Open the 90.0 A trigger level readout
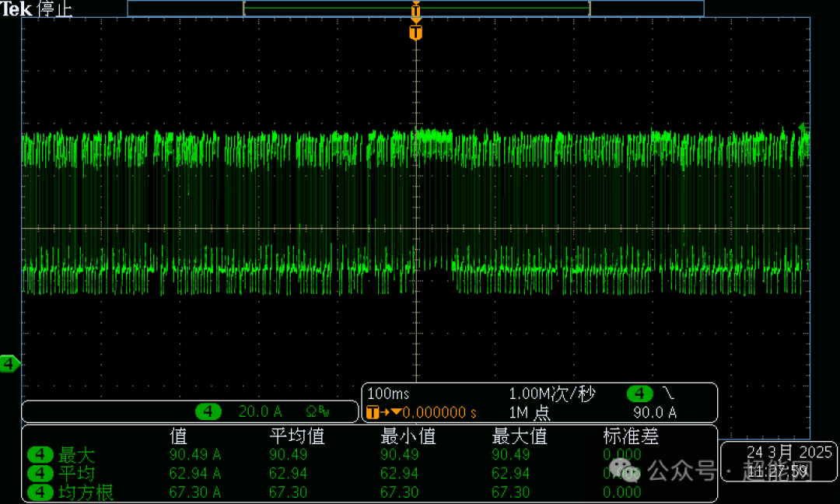This screenshot has height=504, width=840. pos(655,412)
